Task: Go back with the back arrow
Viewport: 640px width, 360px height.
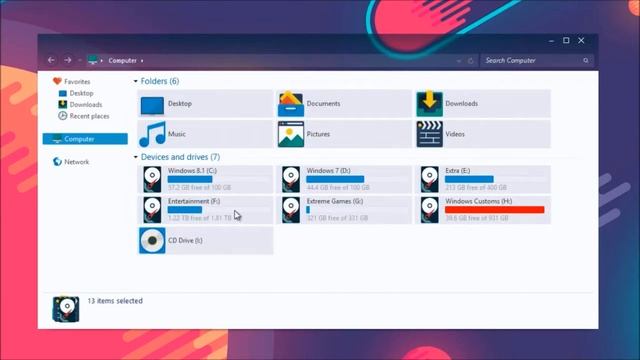Action: tap(51, 60)
